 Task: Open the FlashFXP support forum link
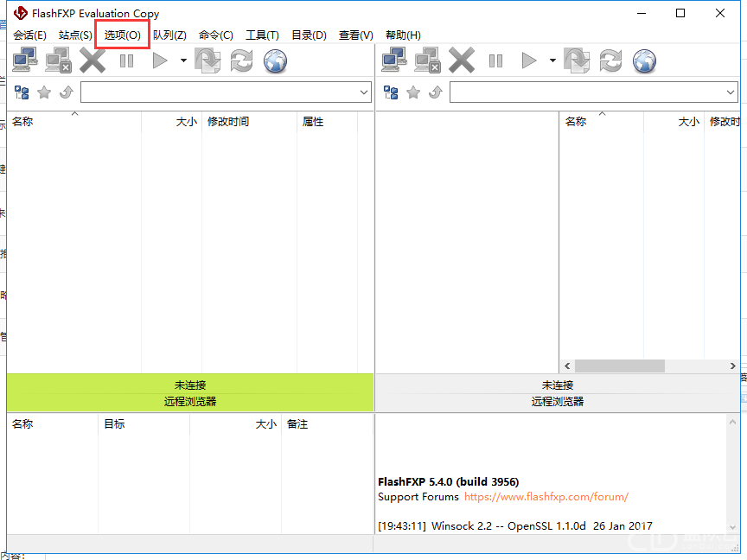[546, 497]
